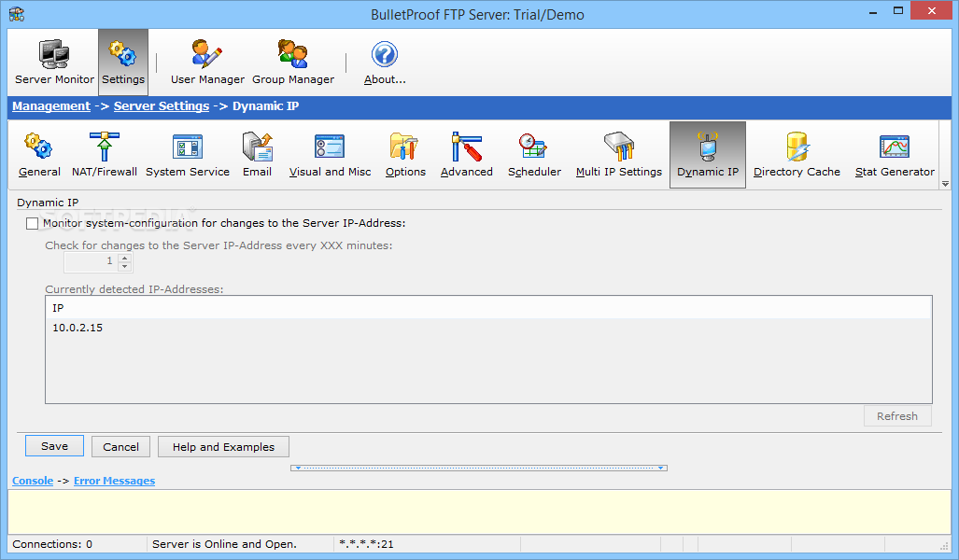Image resolution: width=959 pixels, height=560 pixels.
Task: Open Help and Examples
Action: point(223,447)
